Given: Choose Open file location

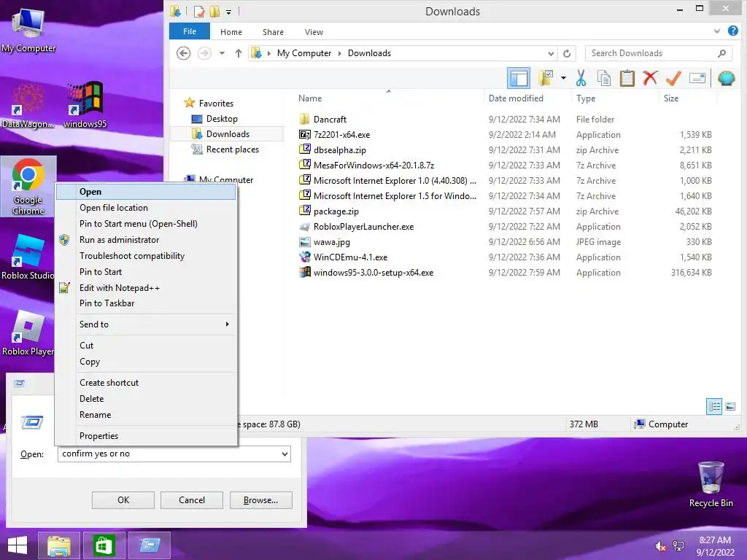Looking at the screenshot, I should pyautogui.click(x=146, y=208).
